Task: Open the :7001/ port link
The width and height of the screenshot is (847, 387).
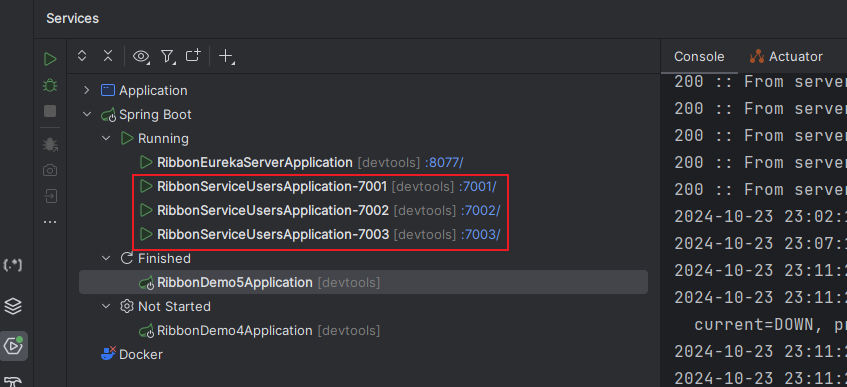Action: click(x=478, y=186)
